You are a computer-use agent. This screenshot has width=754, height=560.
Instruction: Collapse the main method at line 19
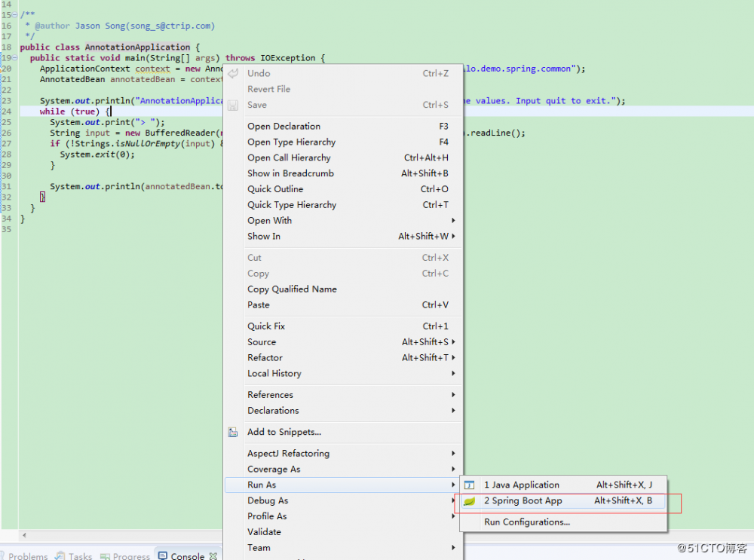(x=15, y=58)
